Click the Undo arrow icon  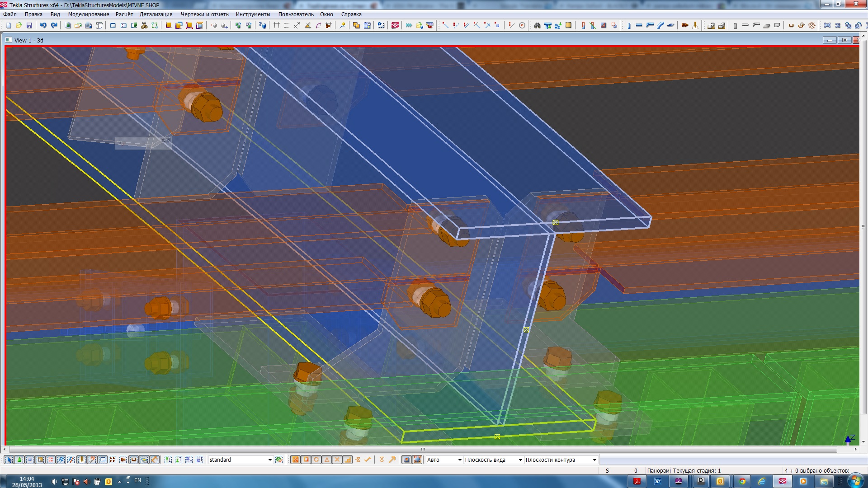(x=43, y=25)
